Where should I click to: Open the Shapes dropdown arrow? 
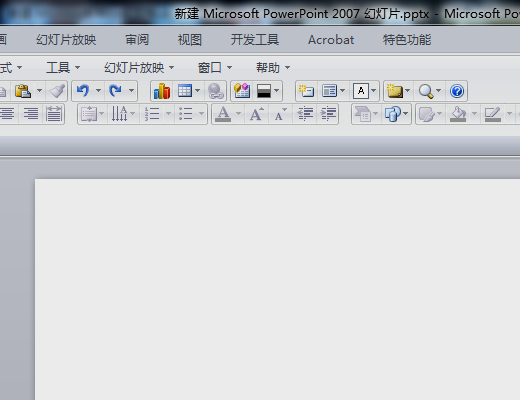pyautogui.click(x=405, y=114)
